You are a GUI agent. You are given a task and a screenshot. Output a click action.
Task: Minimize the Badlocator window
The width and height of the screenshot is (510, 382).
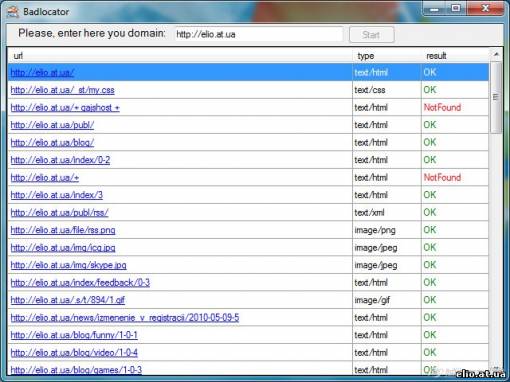[x=434, y=9]
